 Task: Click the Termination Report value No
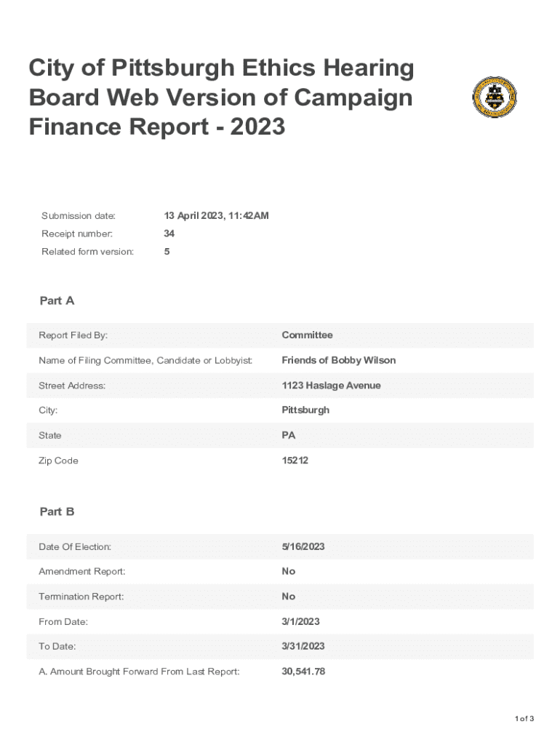coord(289,597)
